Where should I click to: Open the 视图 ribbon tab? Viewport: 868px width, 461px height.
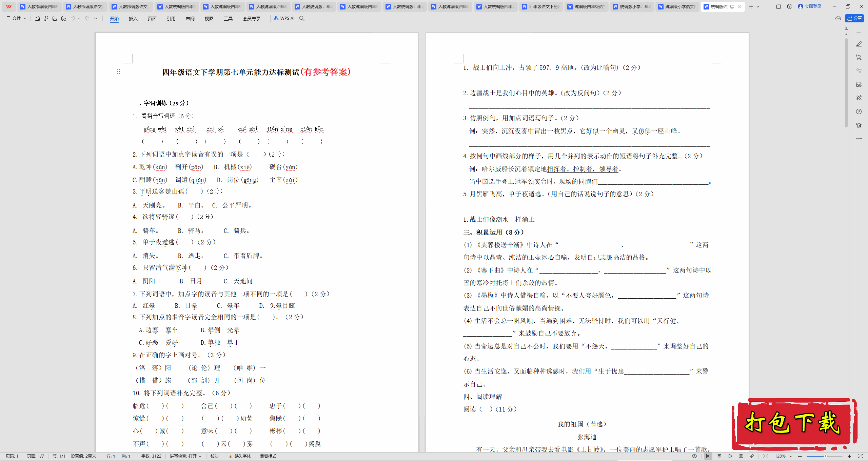click(x=209, y=19)
